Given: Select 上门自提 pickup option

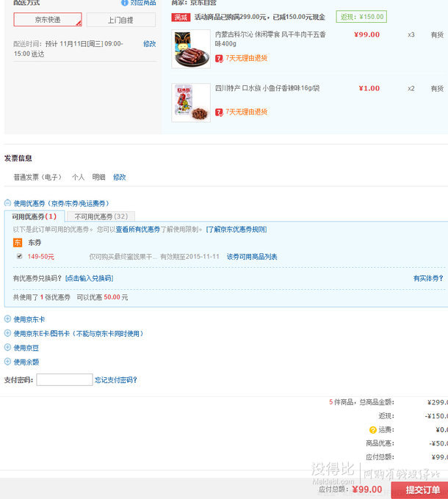Looking at the screenshot, I should click(x=121, y=20).
